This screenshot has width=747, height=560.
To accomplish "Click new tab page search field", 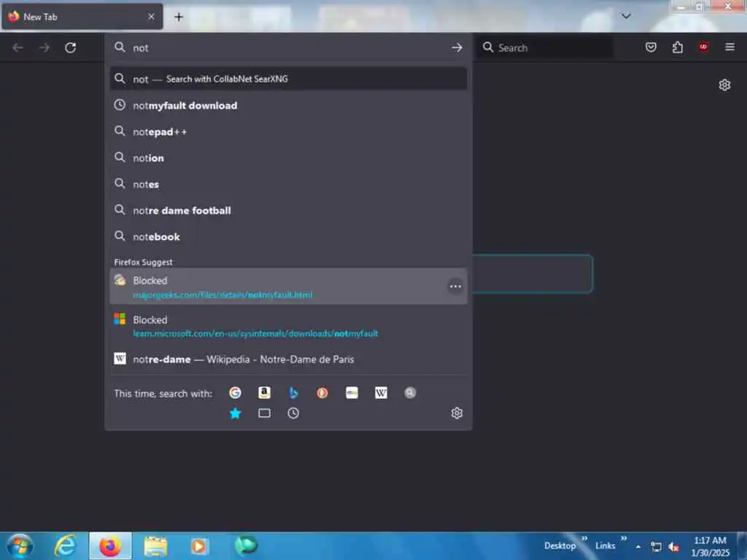I will (x=533, y=274).
